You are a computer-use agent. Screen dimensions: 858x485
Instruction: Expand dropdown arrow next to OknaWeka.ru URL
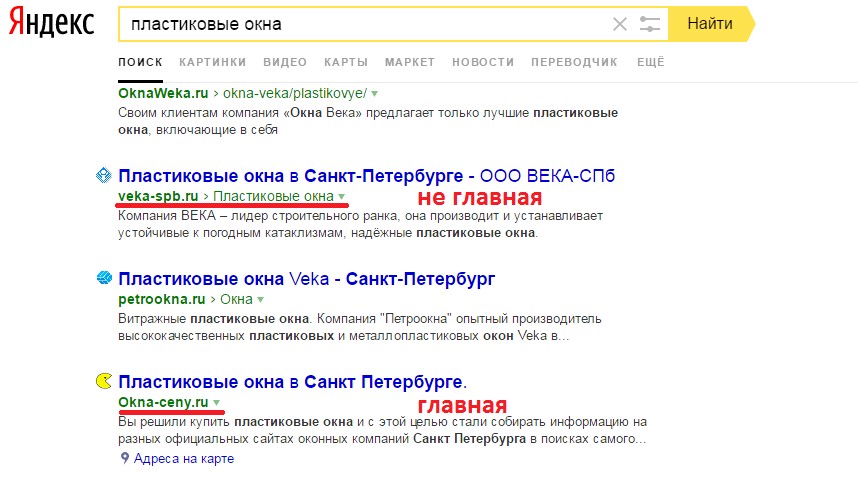coord(374,94)
